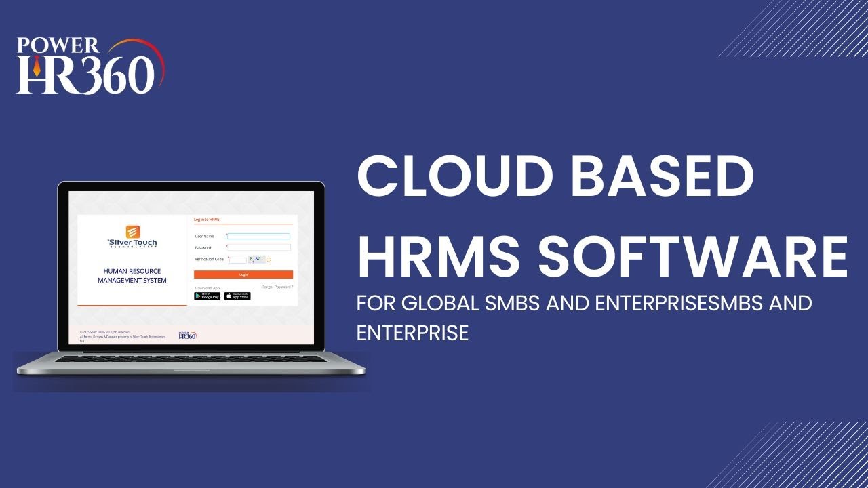Image resolution: width=868 pixels, height=488 pixels.
Task: Click the 'CLOUD BASED' headline text
Action: pyautogui.click(x=555, y=176)
